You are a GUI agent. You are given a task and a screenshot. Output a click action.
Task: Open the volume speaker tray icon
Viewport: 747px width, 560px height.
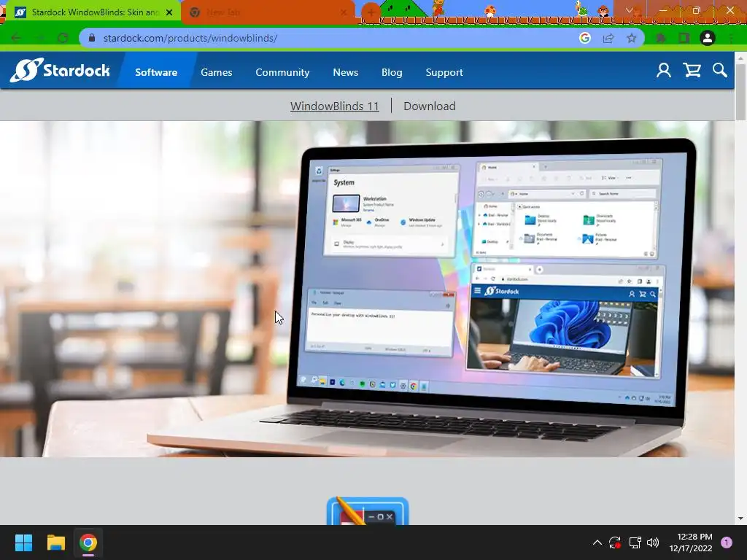tap(653, 542)
